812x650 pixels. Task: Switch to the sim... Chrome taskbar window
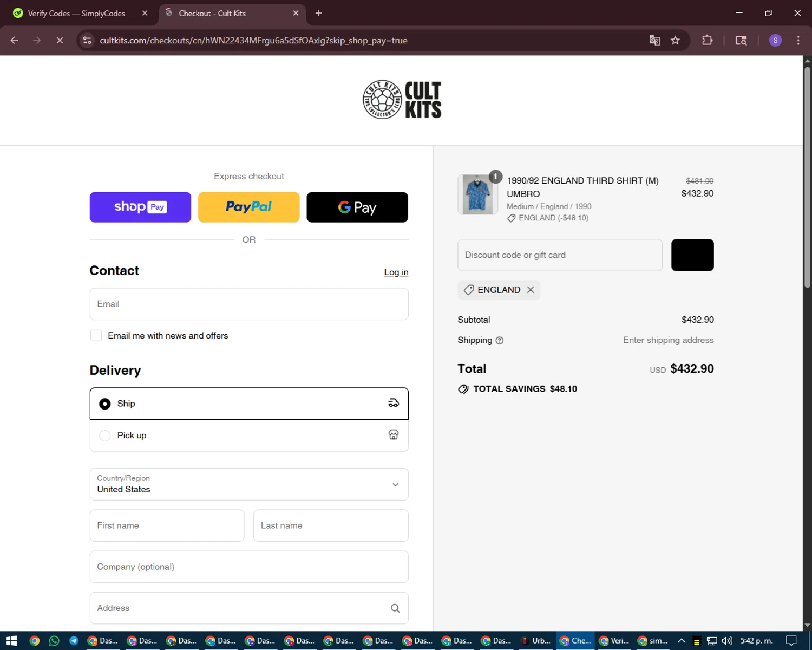653,641
